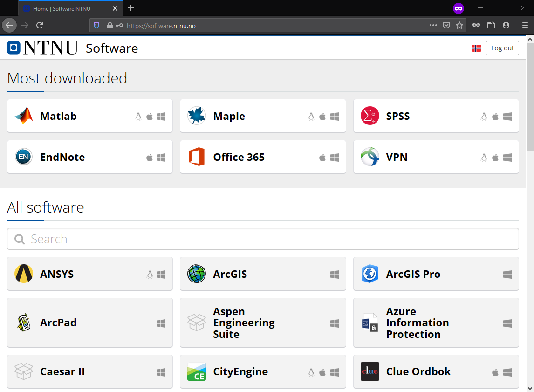Click the Aspen Engineering Suite box icon

coord(197,323)
